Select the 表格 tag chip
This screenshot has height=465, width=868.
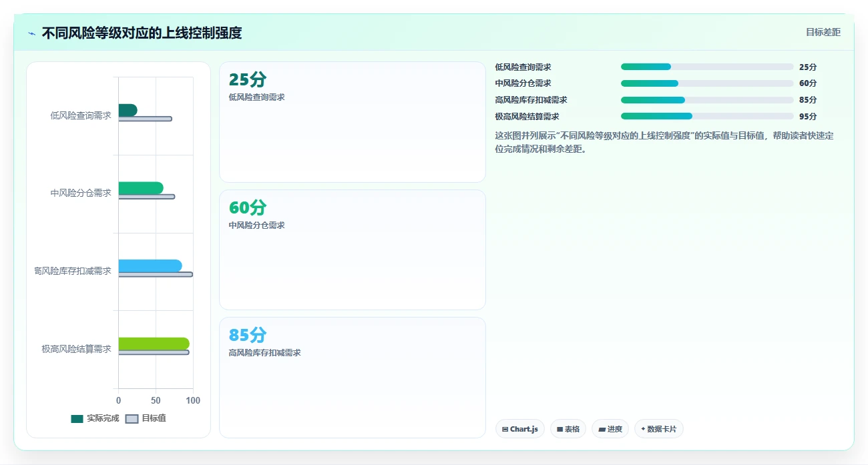coord(568,429)
